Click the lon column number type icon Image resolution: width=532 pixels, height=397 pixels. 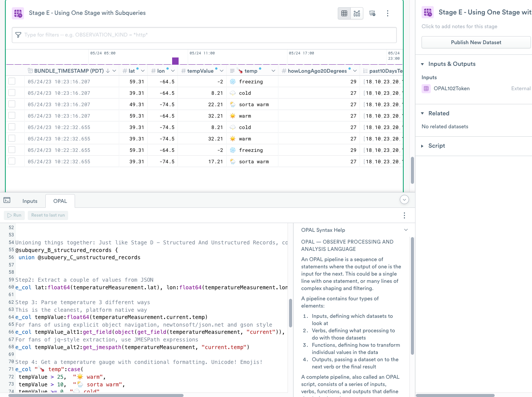tap(153, 71)
